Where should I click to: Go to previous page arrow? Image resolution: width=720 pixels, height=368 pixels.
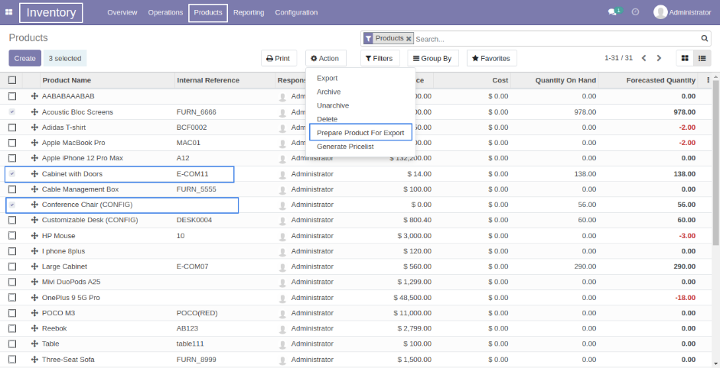click(644, 58)
